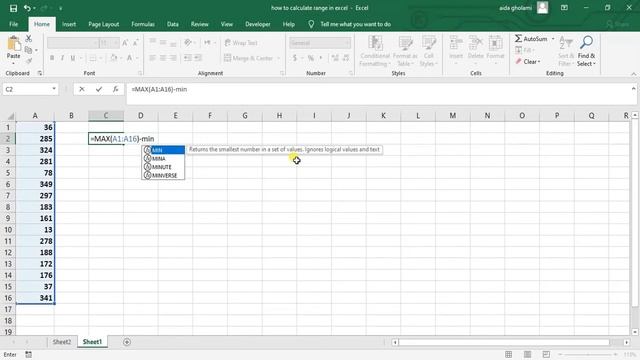Select MINA from autocomplete list
Screen dimensions: 640x360
click(163, 158)
